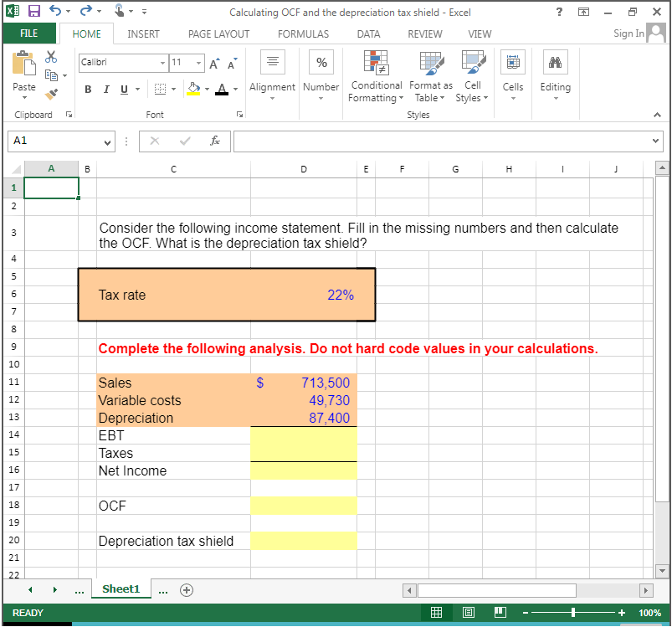Open the Editing binoculars group

[556, 62]
